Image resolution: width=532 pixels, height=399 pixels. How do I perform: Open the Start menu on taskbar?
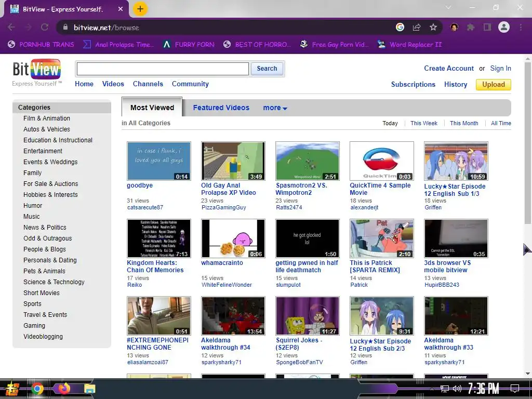(12, 389)
